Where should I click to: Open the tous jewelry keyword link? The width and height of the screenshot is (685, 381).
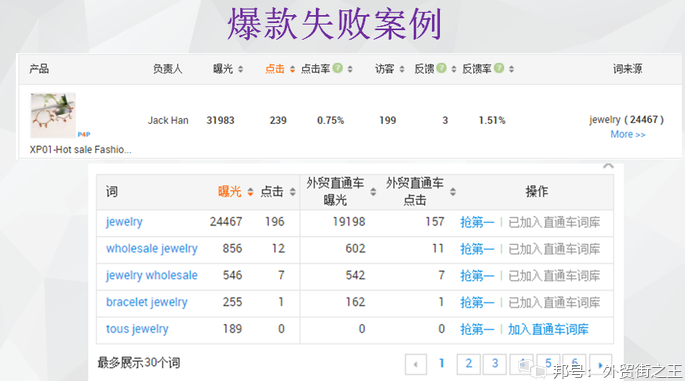137,329
